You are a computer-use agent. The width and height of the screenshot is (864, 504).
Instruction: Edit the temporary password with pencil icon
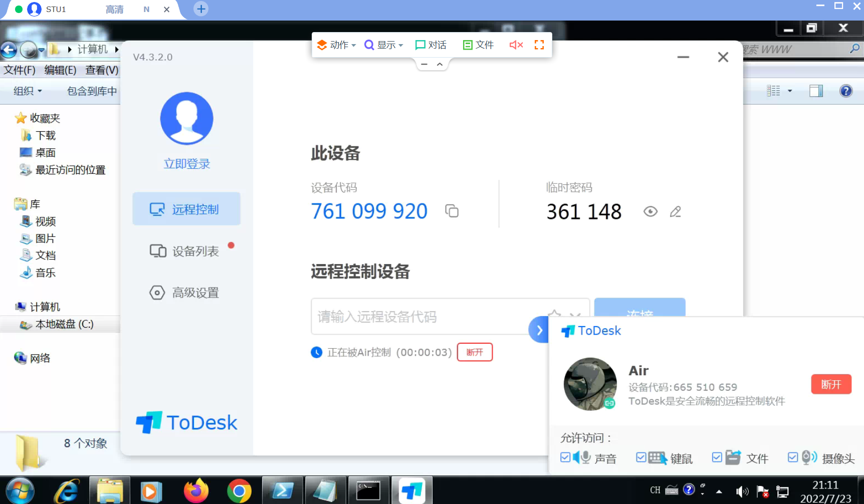[x=675, y=211]
